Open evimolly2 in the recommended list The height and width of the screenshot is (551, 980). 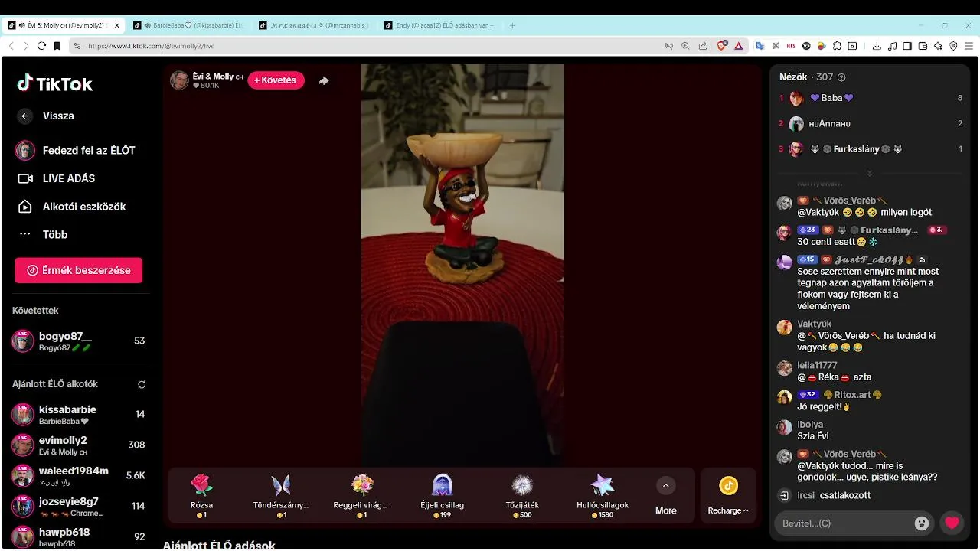click(x=79, y=445)
